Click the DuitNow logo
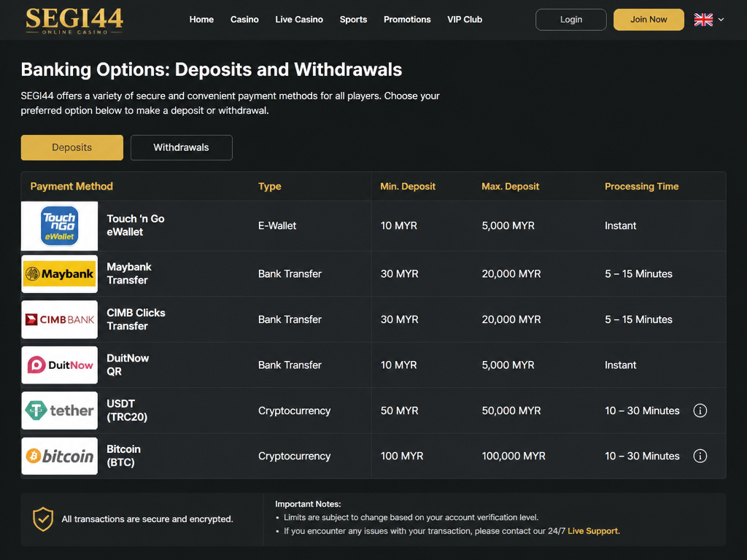This screenshot has width=747, height=560. (x=60, y=365)
